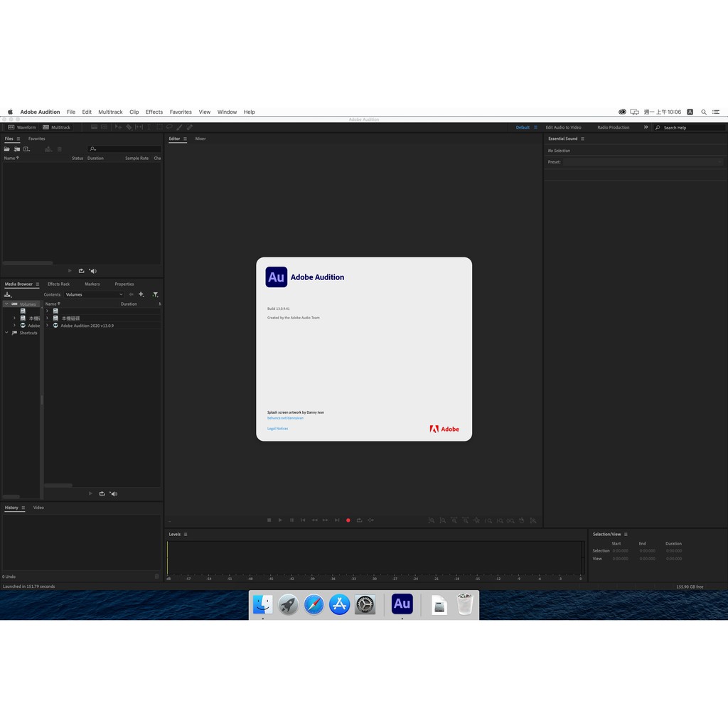
Task: Select the Spot Healing Brush tool
Action: point(189,127)
